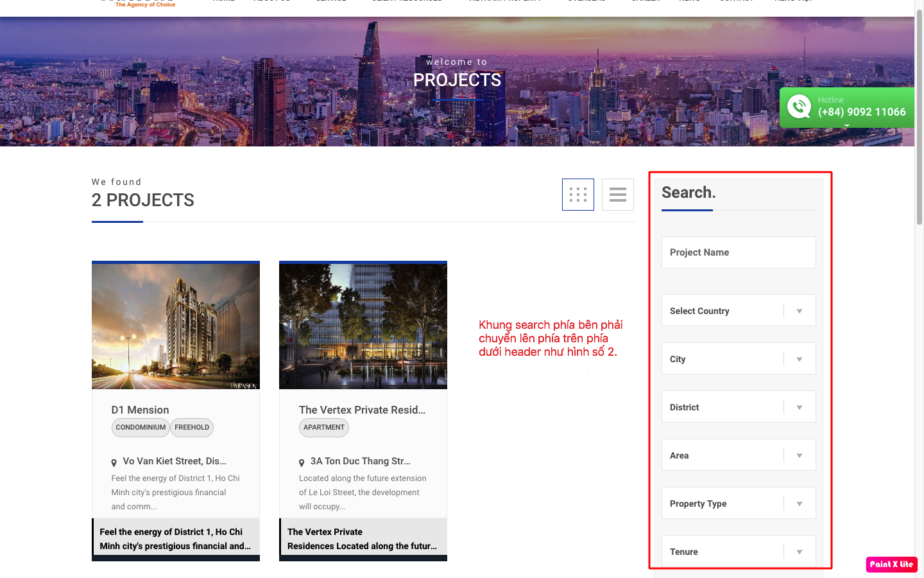Click the APARTMENT tag
This screenshot has height=578, width=924.
click(x=324, y=428)
